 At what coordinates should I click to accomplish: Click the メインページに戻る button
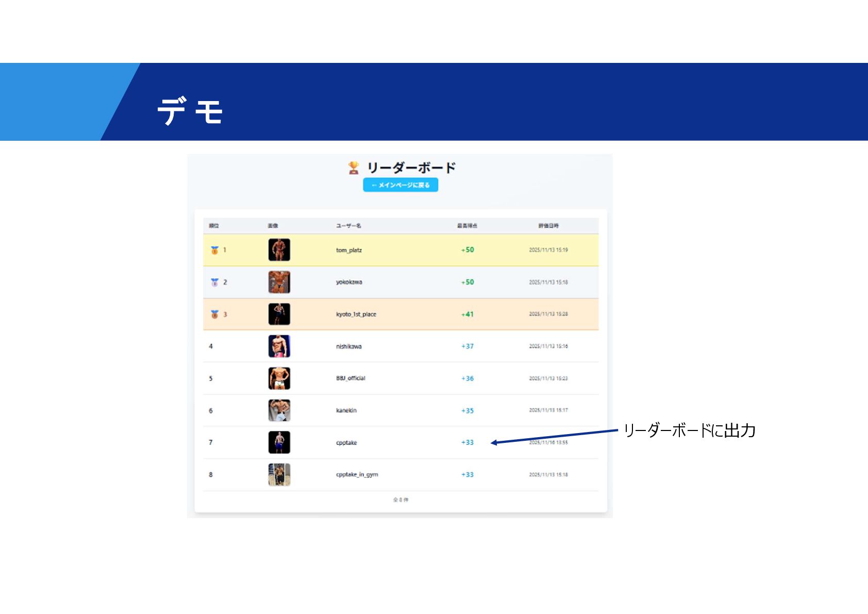click(400, 185)
